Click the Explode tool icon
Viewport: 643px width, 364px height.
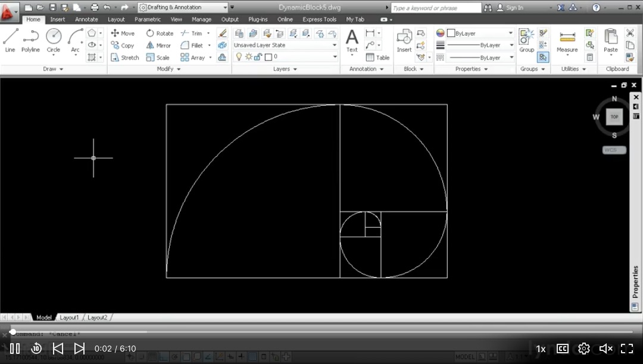[222, 45]
